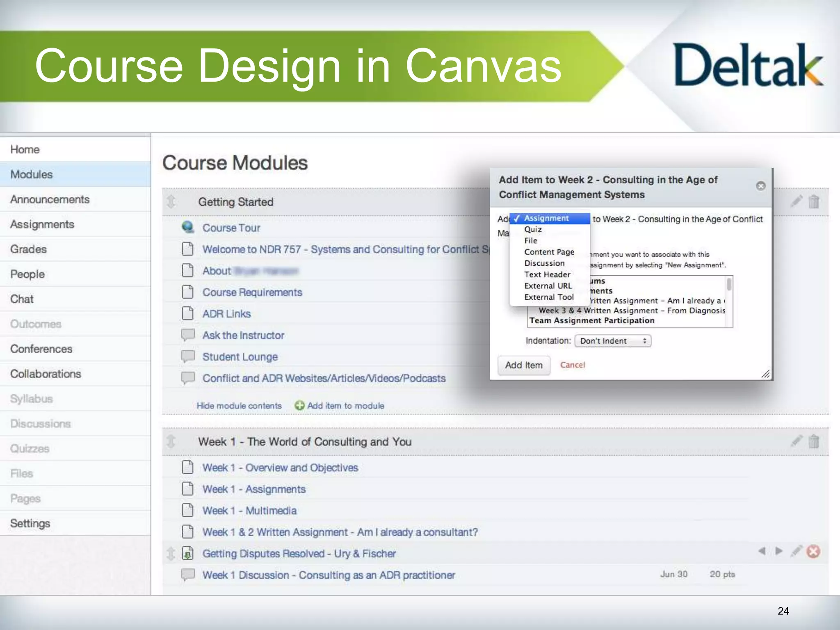Click Hide module contents link
The width and height of the screenshot is (840, 630).
[239, 406]
